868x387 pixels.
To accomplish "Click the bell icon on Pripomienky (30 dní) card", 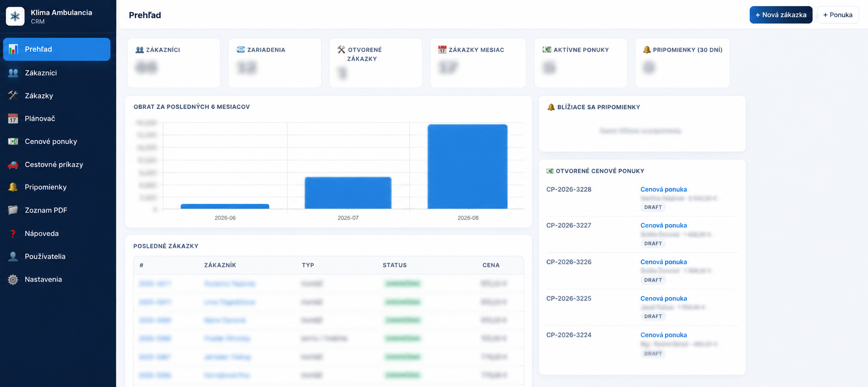I will coord(647,49).
